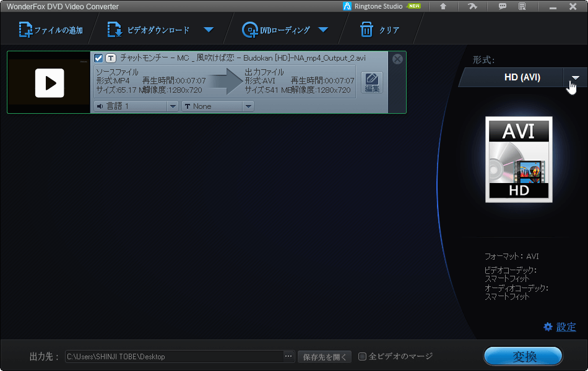Viewport: 588px width, 371px height.
Task: Click the share arrow icon in title bar
Action: [472, 6]
